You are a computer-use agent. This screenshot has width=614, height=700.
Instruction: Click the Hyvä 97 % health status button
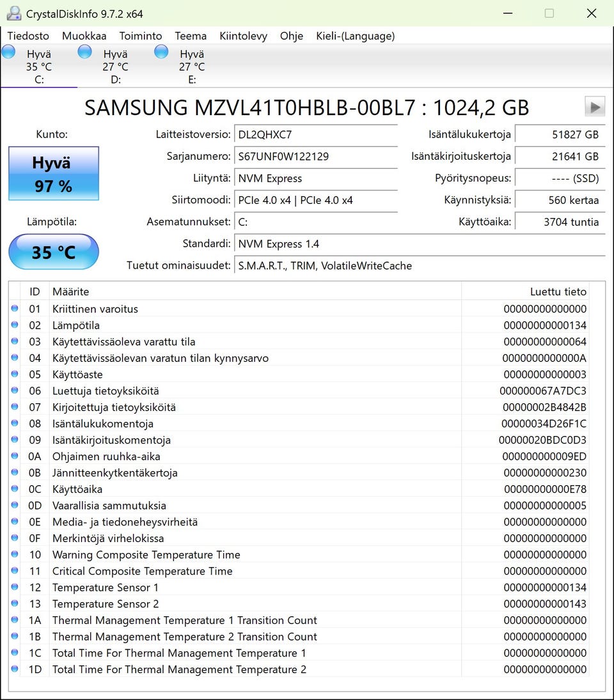click(x=54, y=174)
